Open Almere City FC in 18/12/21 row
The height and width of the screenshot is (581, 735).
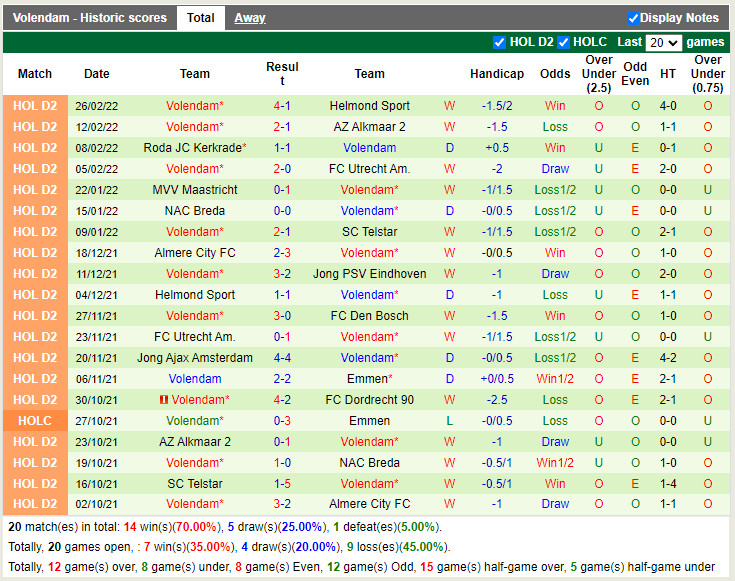coord(195,253)
